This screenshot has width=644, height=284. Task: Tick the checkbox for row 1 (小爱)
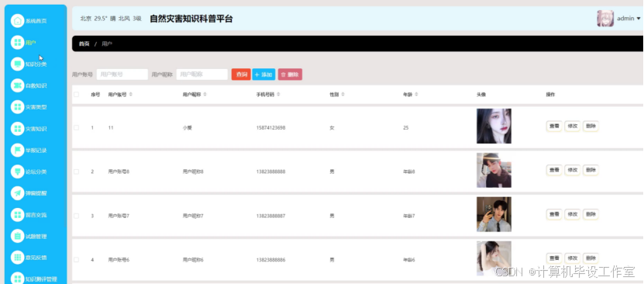click(x=77, y=128)
